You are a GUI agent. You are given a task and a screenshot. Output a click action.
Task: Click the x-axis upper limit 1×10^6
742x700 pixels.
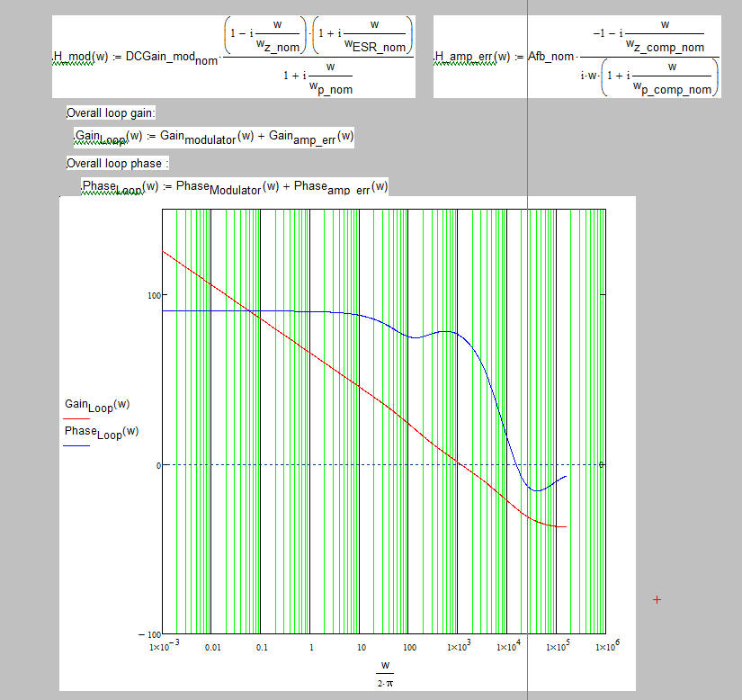(607, 646)
